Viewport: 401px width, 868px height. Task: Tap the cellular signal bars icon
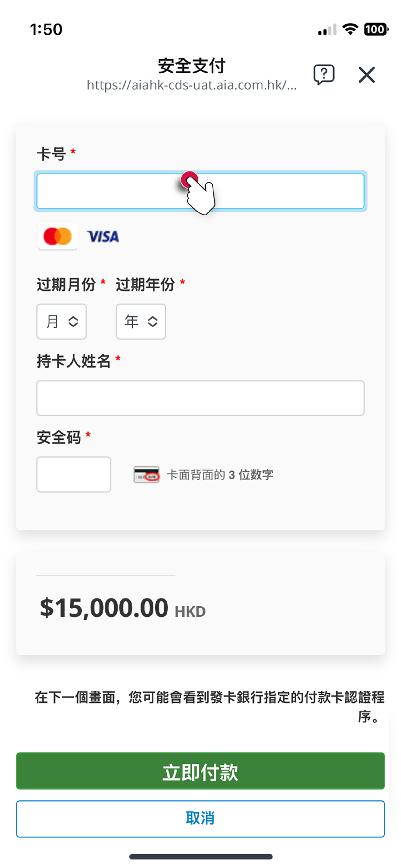[327, 30]
